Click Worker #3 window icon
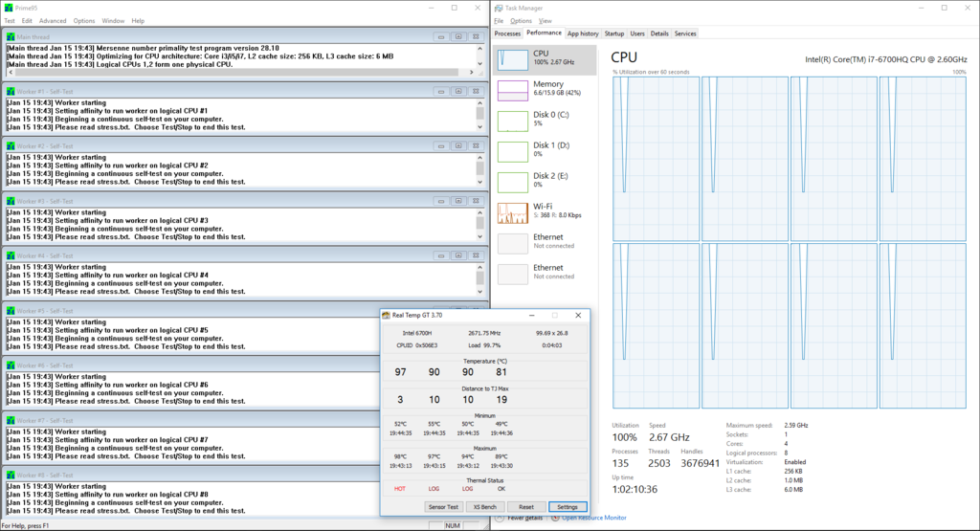Screen dimensions: 980x531 [11, 201]
